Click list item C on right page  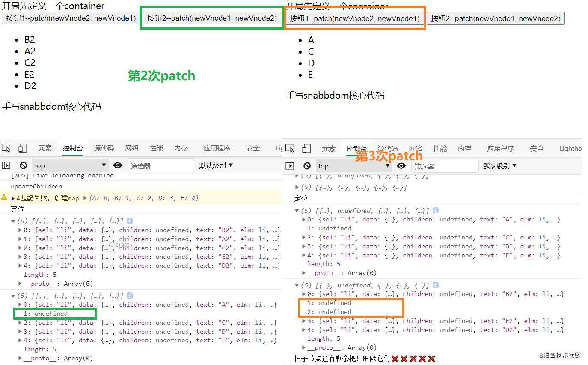pyautogui.click(x=311, y=51)
